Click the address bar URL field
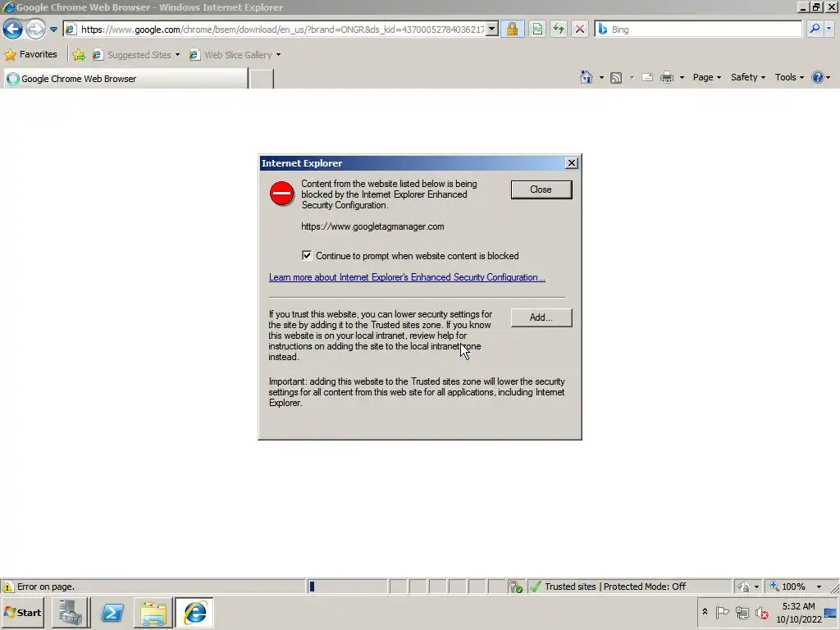 point(275,30)
